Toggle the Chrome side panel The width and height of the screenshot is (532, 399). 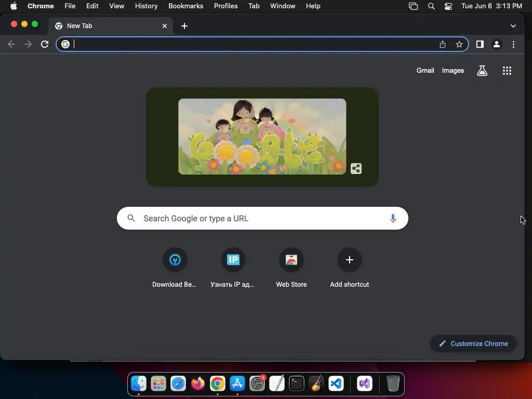click(480, 44)
